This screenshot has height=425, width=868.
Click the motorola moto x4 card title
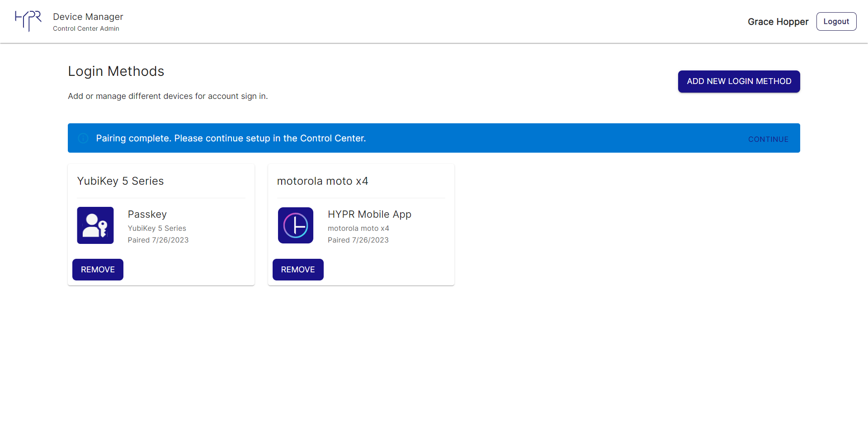(323, 181)
